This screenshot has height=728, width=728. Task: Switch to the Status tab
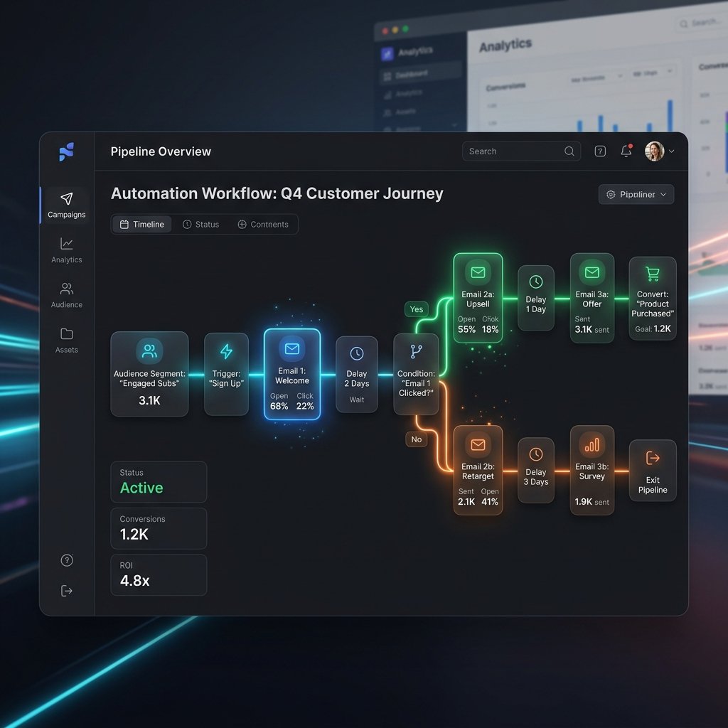pyautogui.click(x=201, y=224)
